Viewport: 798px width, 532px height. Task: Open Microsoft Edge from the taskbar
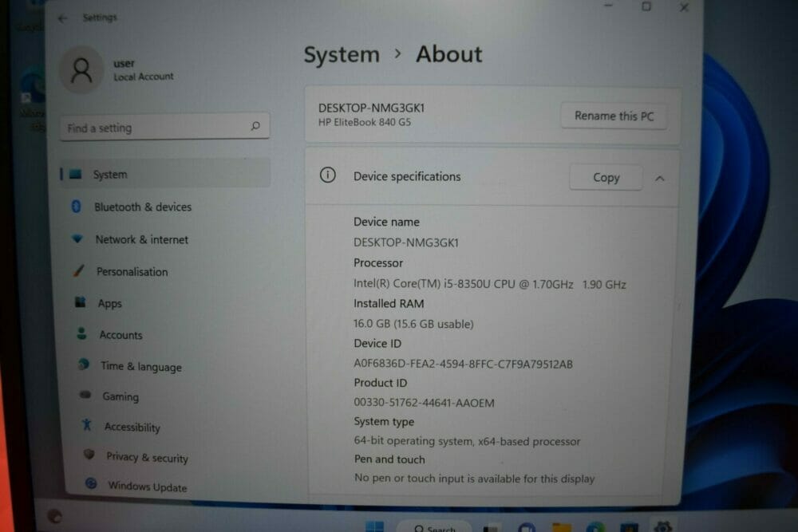click(x=595, y=527)
